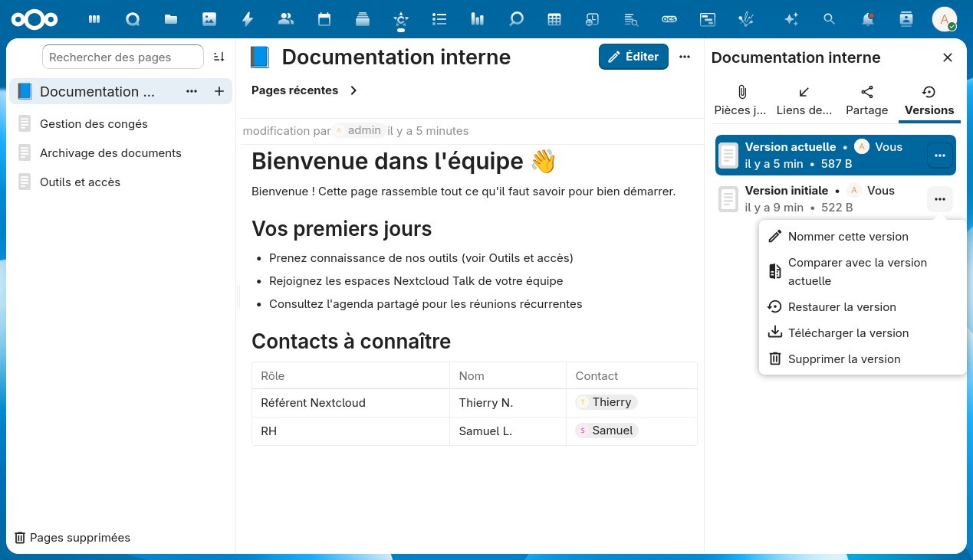
Task: Open the clock with user app icon
Action: 593,19
